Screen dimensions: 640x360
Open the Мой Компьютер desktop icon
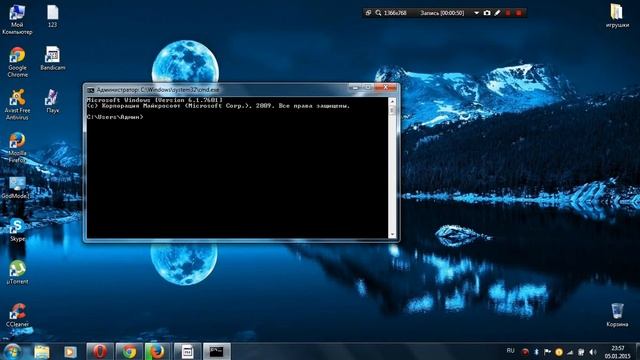[x=17, y=19]
